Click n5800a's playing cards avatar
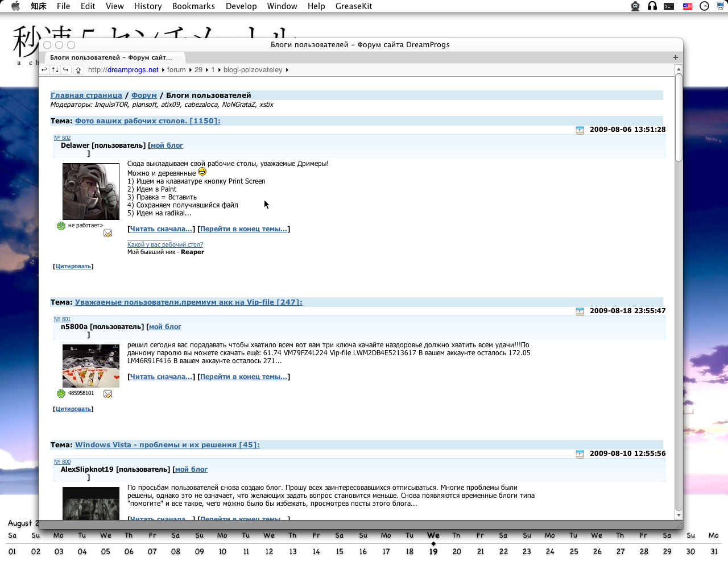 click(x=91, y=366)
